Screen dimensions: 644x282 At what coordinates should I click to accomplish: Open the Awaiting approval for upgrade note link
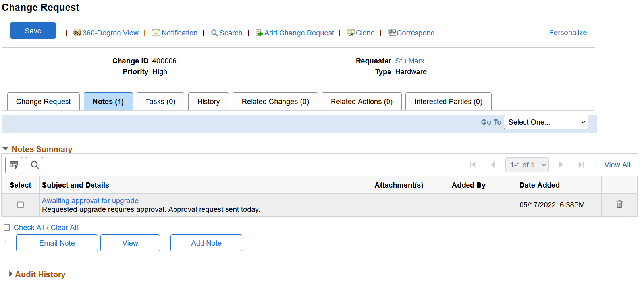tap(90, 201)
